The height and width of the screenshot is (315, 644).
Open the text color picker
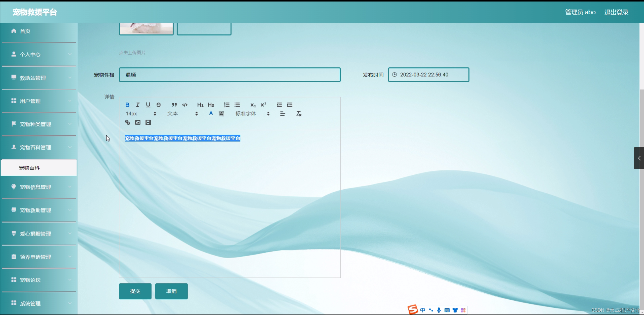(x=211, y=114)
